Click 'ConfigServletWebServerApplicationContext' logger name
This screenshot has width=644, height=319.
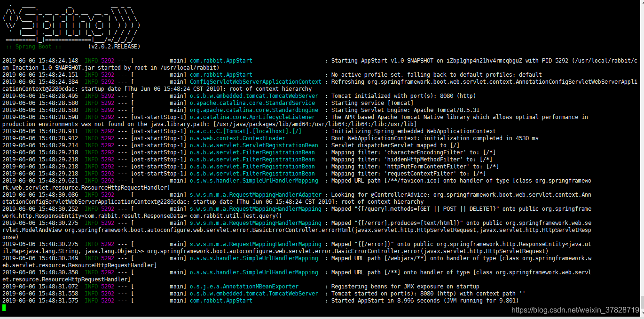pos(255,82)
